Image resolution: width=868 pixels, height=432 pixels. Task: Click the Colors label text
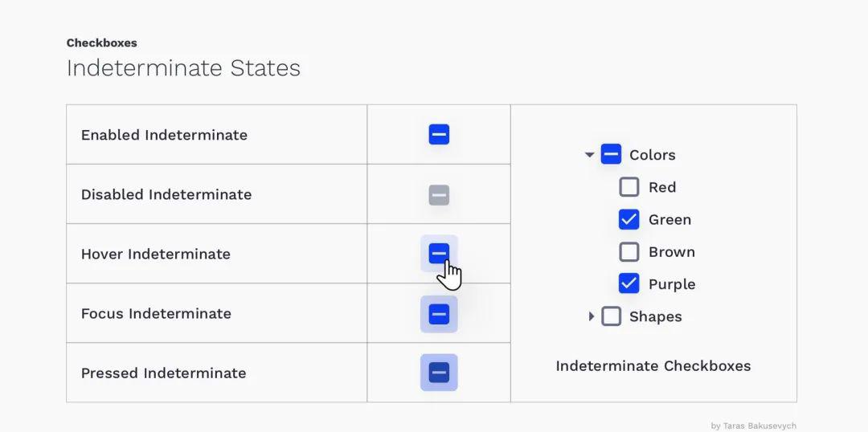(x=652, y=155)
